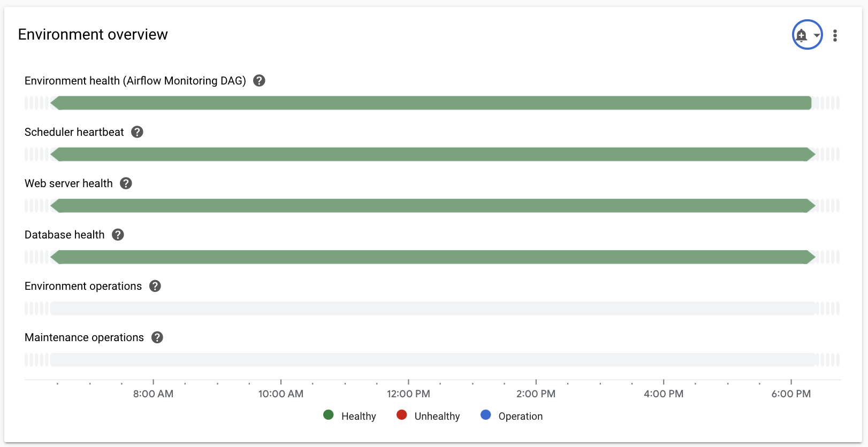Toggle the Unhealthy legend item
868x447 pixels.
(428, 416)
